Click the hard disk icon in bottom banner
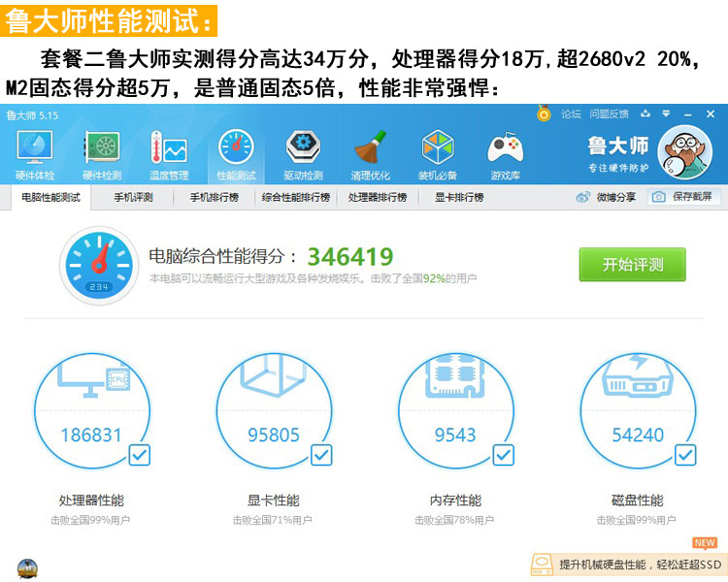 (542, 565)
